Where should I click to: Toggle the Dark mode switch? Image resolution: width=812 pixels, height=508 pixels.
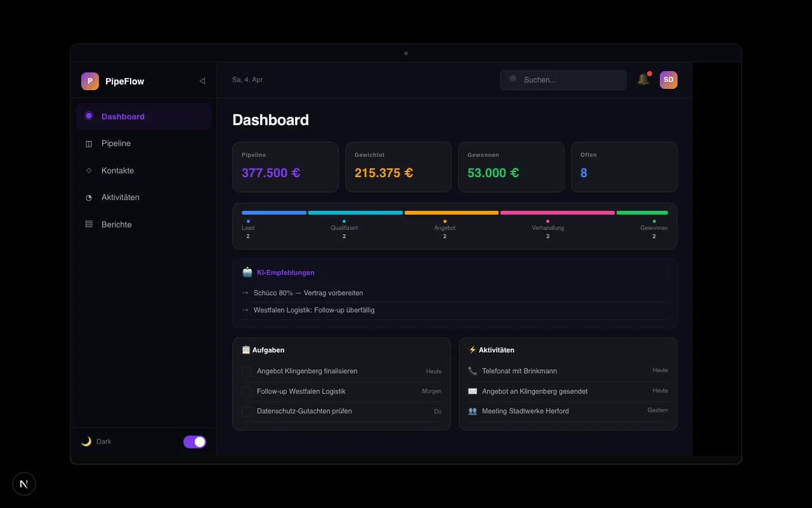(x=194, y=441)
